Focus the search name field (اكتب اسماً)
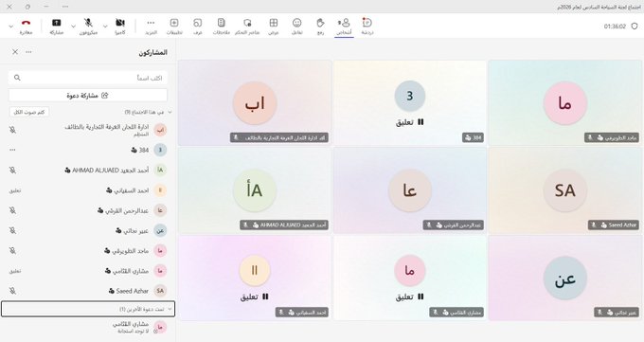The height and width of the screenshot is (342, 644). click(88, 78)
